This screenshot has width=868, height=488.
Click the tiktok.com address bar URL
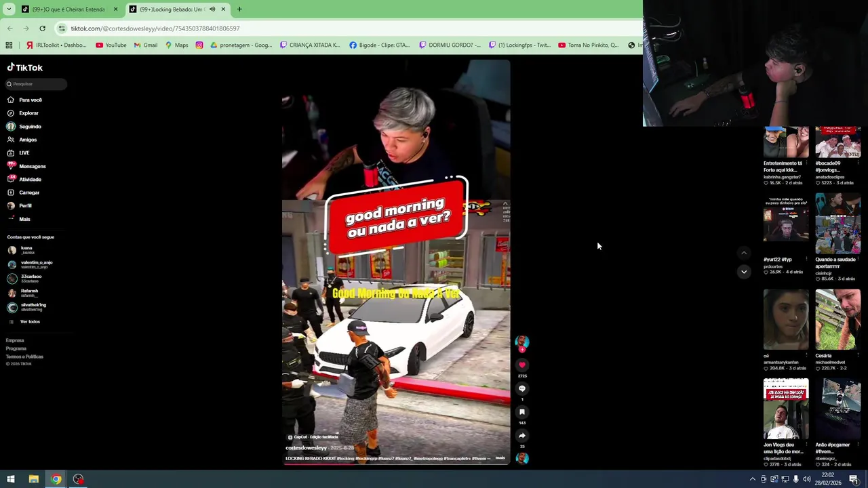pos(155,28)
